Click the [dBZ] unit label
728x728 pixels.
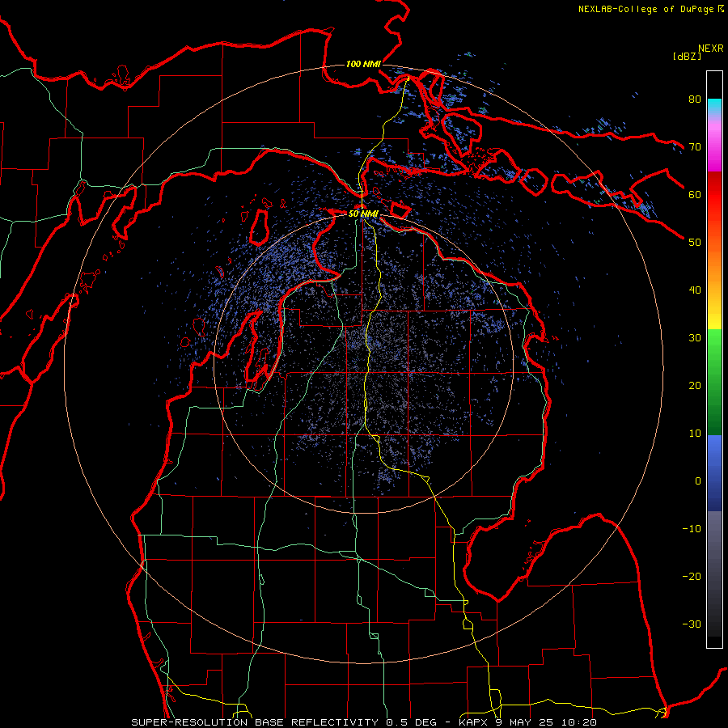click(x=687, y=56)
